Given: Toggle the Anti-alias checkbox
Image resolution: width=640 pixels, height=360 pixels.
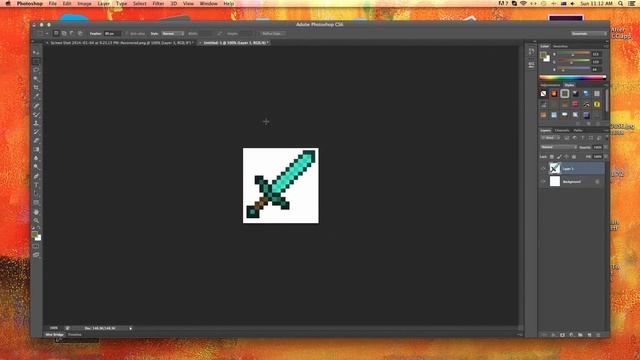Looking at the screenshot, I should point(127,33).
